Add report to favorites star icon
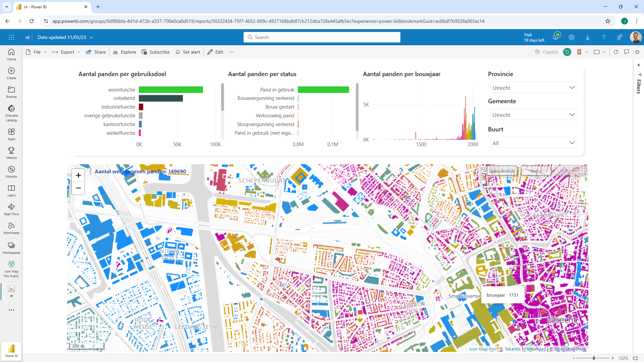This screenshot has width=644, height=362. click(637, 52)
